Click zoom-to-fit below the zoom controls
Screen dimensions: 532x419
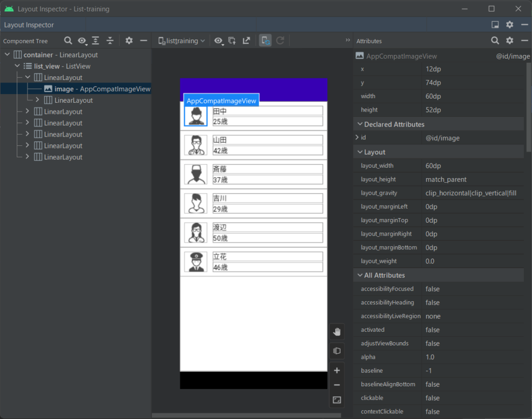337,400
